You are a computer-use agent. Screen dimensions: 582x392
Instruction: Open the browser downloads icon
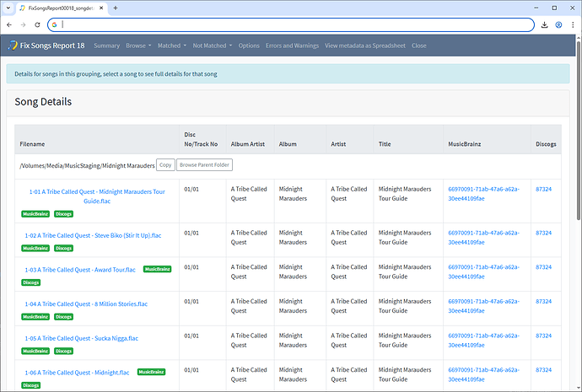click(545, 24)
